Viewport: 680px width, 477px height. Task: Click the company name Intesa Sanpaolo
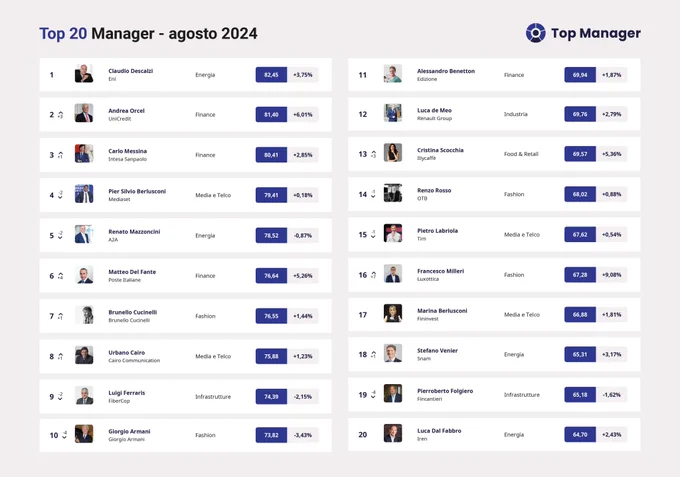point(128,159)
